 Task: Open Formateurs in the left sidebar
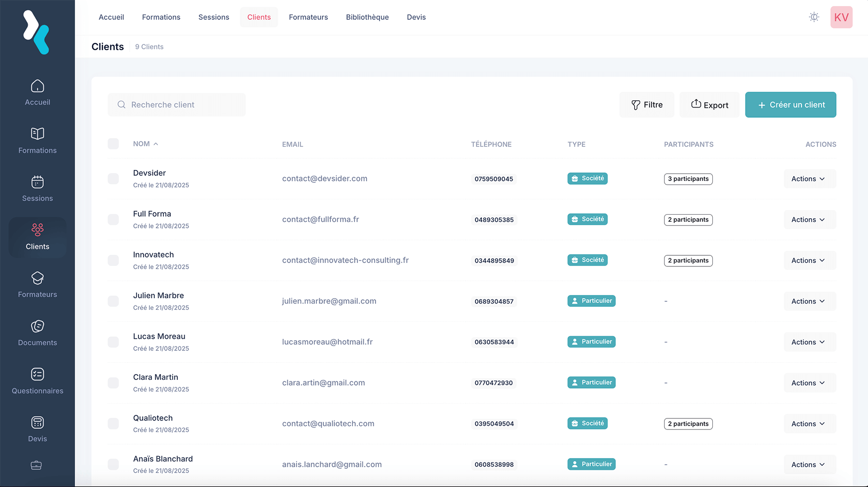click(37, 285)
